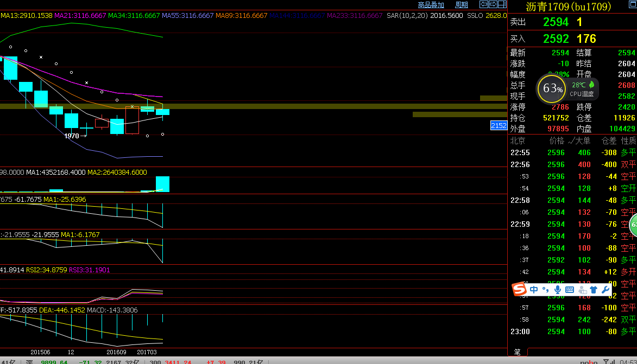Click the blue 2152 price tag on chart

click(x=499, y=125)
